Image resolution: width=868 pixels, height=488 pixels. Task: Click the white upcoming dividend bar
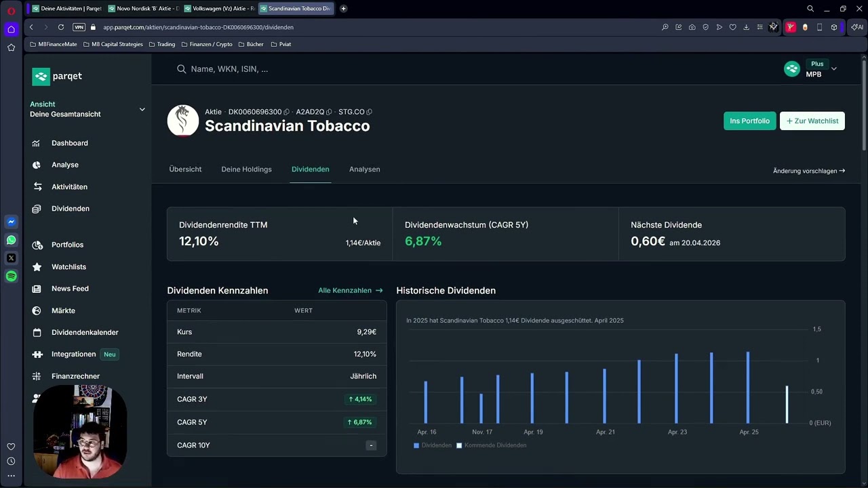pos(787,405)
